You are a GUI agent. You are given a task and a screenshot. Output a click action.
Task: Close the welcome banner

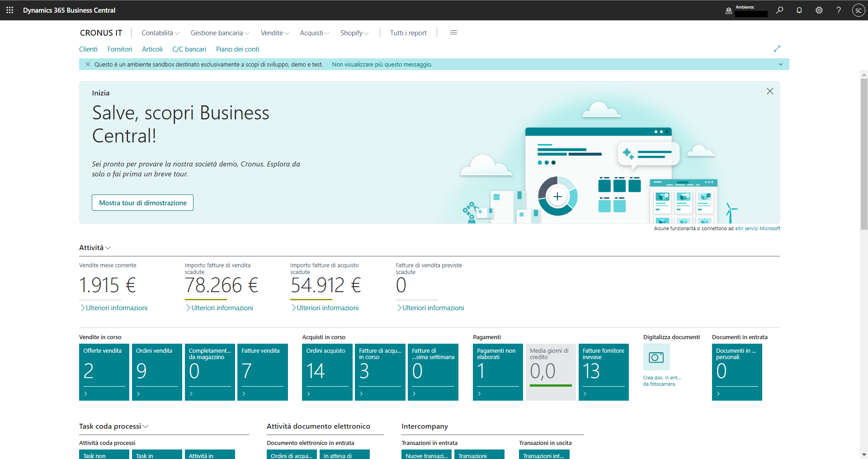pos(770,91)
